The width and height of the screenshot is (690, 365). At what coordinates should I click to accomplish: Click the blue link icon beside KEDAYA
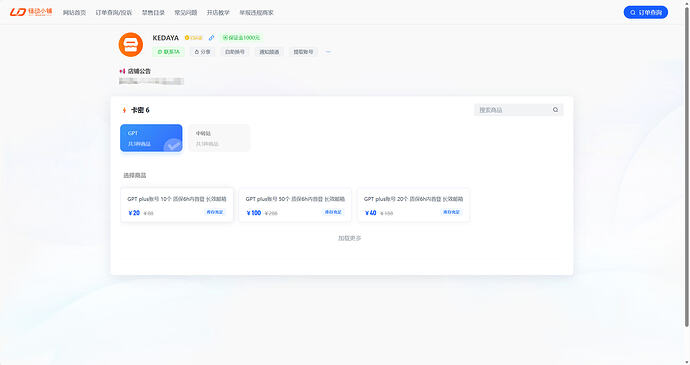[211, 38]
